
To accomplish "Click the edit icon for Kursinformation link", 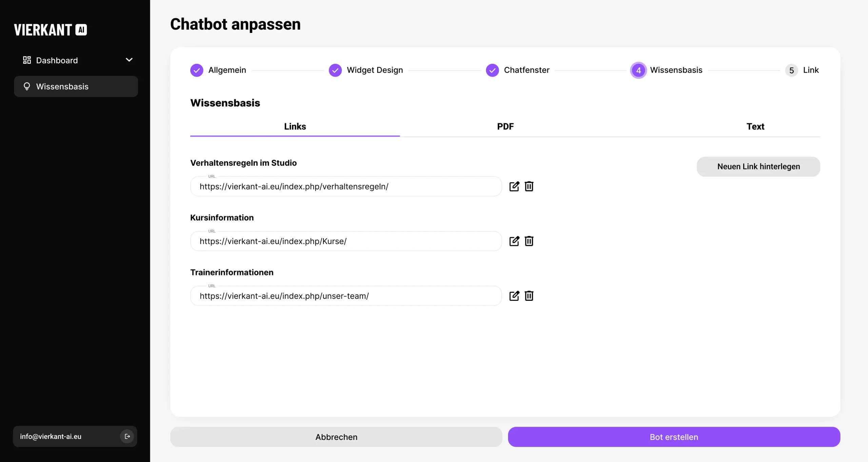I will 514,241.
